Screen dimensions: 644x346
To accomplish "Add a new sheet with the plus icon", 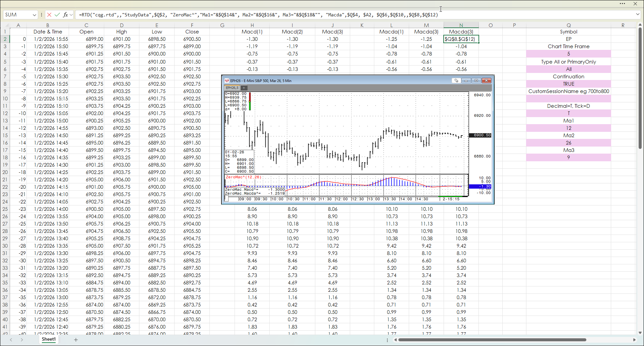I will click(x=76, y=340).
